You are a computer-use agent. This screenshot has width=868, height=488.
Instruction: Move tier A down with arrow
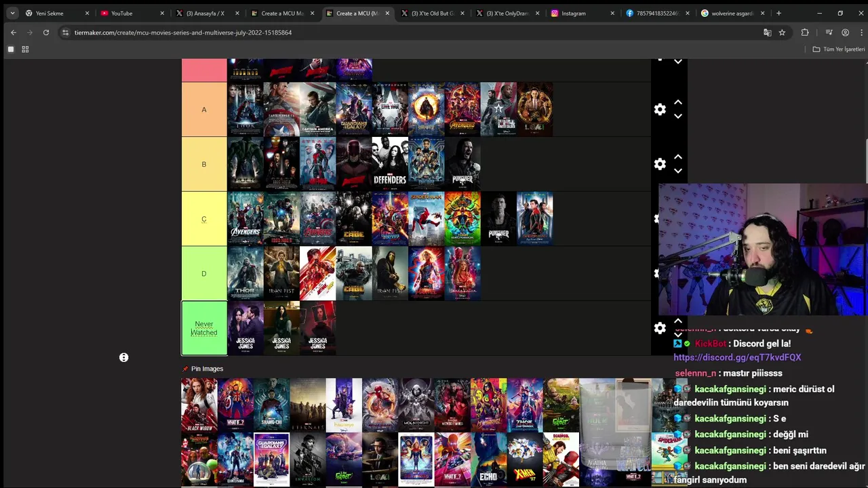677,117
